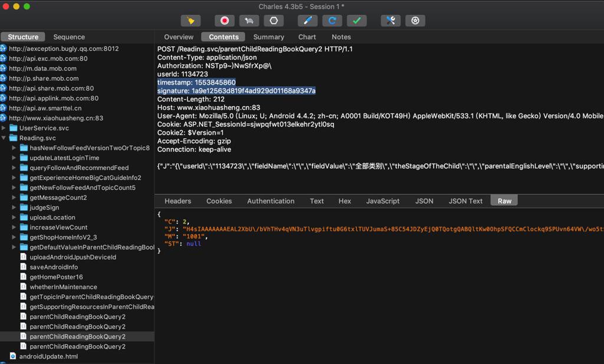
Task: Open the Hex response tab
Action: coord(344,201)
